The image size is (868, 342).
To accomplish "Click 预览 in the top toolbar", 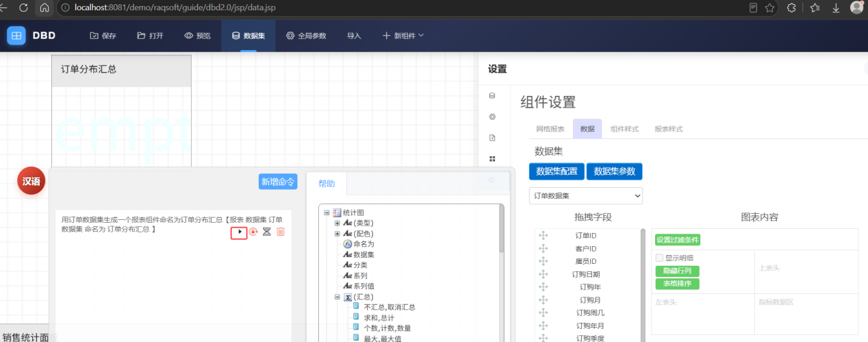I will tap(197, 36).
